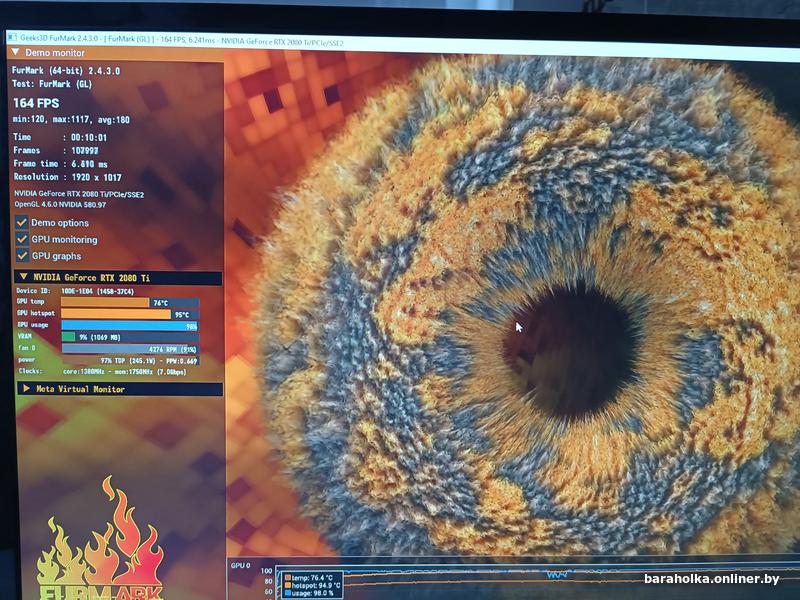
Task: Click the Resolution 1920 x 1017 line
Action: (68, 178)
